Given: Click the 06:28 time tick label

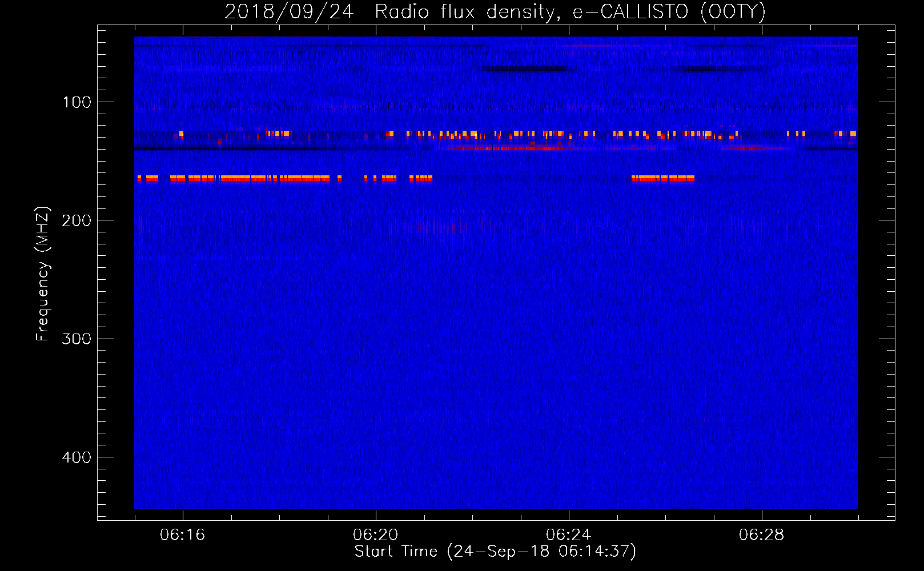Looking at the screenshot, I should (761, 535).
